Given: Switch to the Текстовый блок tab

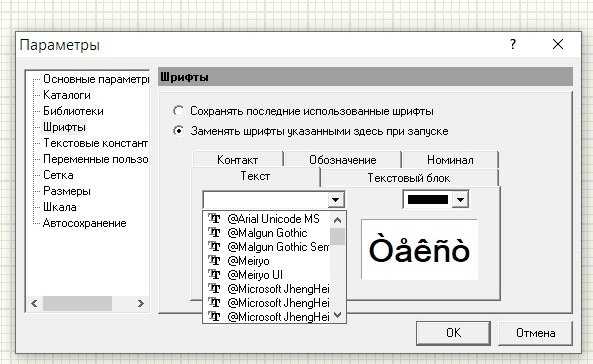Looking at the screenshot, I should coord(409,178).
